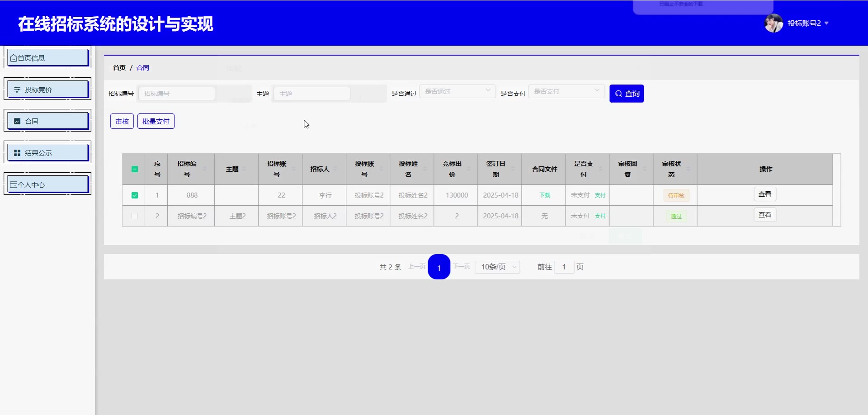
Task: Uncheck the checkbox for row 888
Action: 135,195
